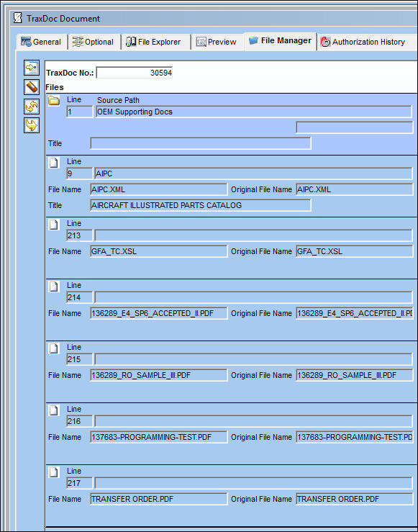Click Title field AIRCRAFT ILLUSTRATED PARTS CATALOG
The height and width of the screenshot is (532, 418).
pyautogui.click(x=201, y=205)
